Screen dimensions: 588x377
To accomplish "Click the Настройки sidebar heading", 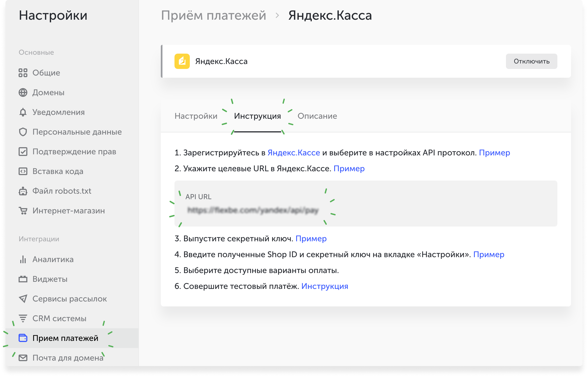I will [53, 15].
